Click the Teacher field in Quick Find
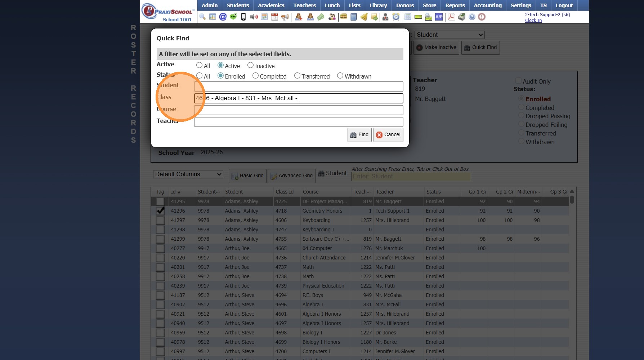Viewport: 644px width, 360px height. tap(299, 122)
